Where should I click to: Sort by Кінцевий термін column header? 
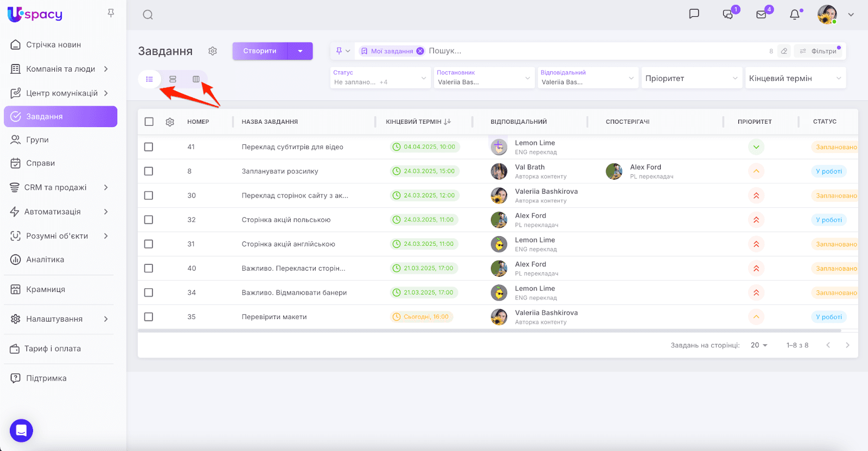(x=418, y=122)
